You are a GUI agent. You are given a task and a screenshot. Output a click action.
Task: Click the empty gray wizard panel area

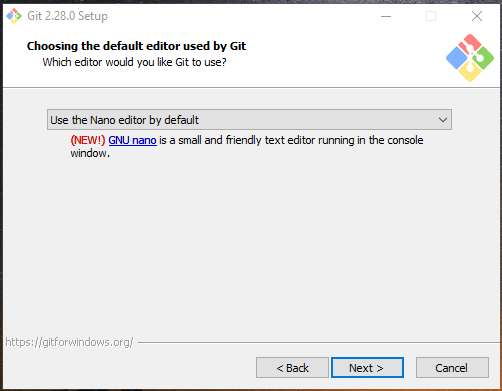click(x=250, y=247)
